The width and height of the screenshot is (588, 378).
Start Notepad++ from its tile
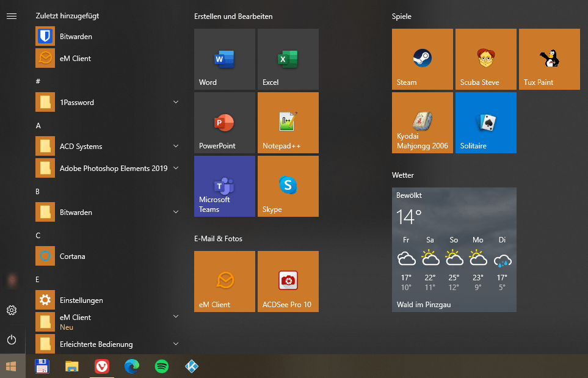tap(288, 123)
